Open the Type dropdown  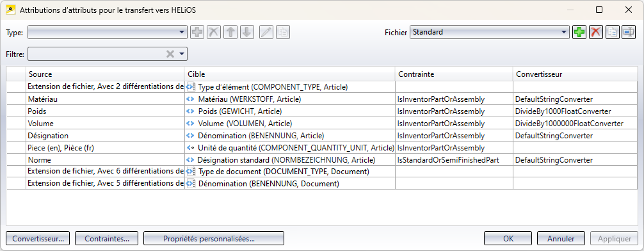click(108, 32)
